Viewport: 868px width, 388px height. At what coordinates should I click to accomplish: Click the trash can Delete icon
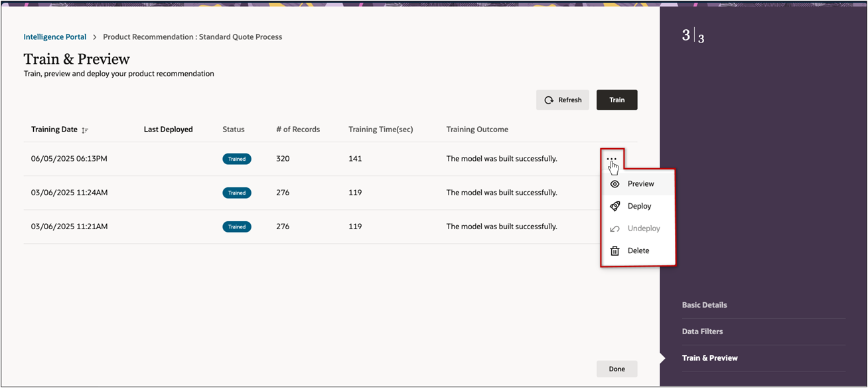click(615, 251)
